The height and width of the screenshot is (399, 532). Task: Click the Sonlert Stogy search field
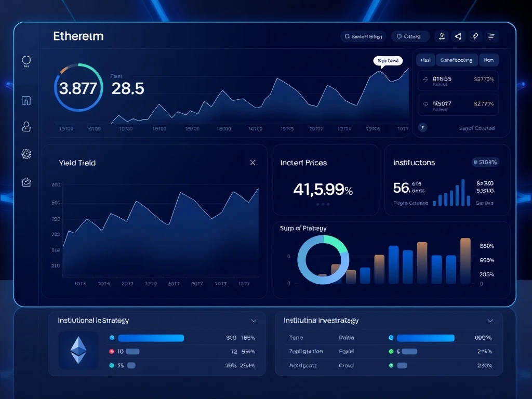point(363,36)
